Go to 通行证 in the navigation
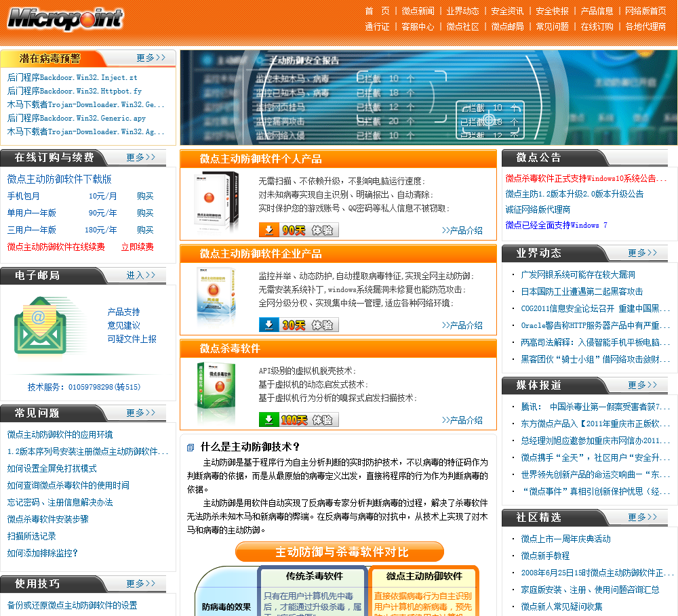The image size is (678, 616). (377, 27)
